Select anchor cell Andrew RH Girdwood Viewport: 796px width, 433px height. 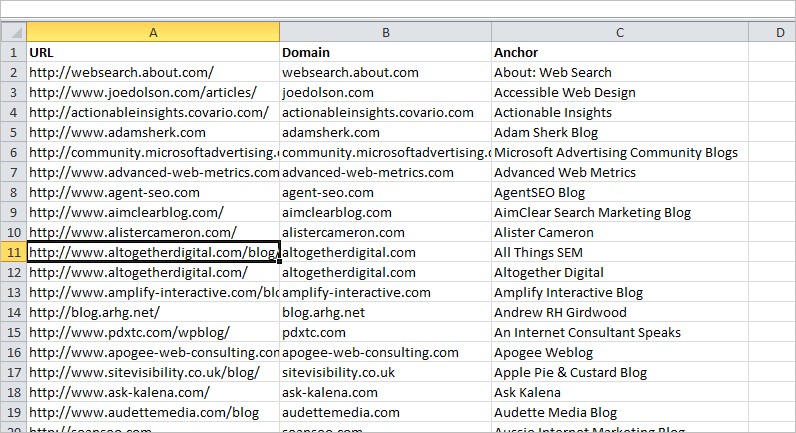(x=620, y=312)
